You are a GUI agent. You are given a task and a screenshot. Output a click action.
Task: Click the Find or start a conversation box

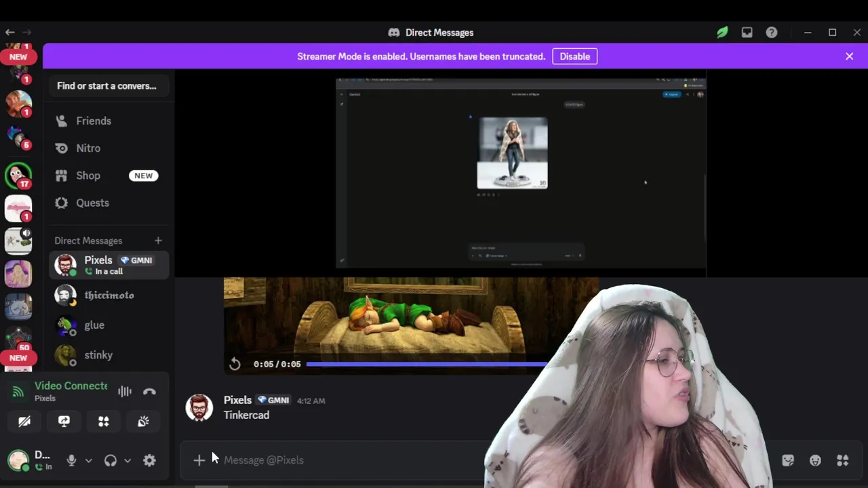tap(108, 86)
